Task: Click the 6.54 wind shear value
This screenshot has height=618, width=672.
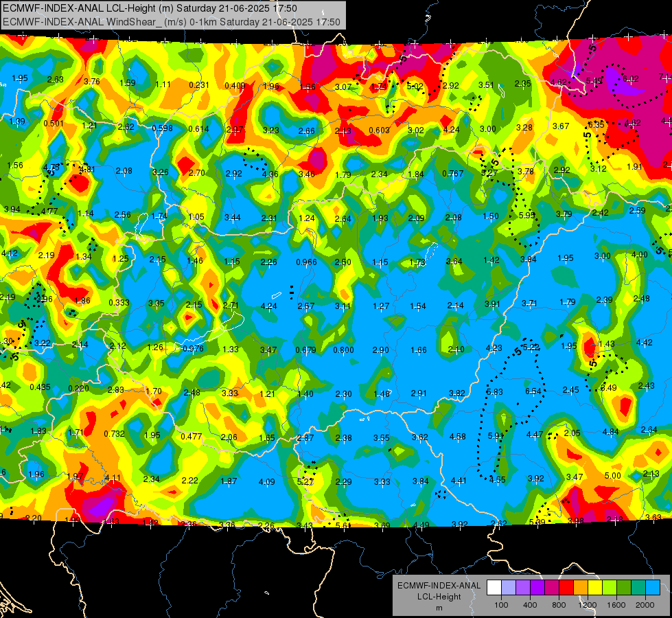Action: 533,391
